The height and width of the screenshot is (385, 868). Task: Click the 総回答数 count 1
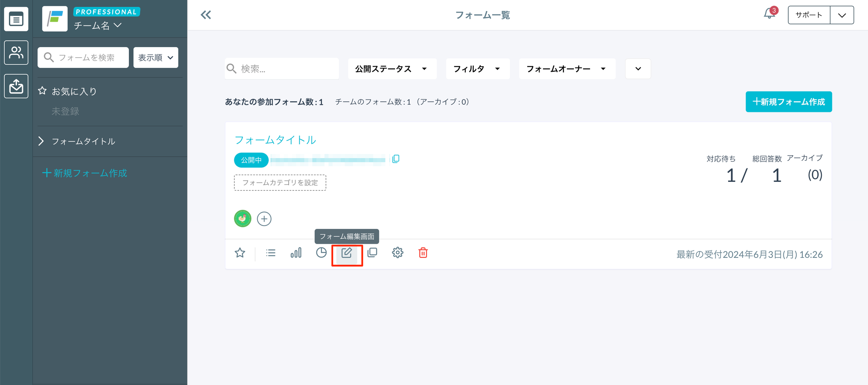click(x=776, y=176)
